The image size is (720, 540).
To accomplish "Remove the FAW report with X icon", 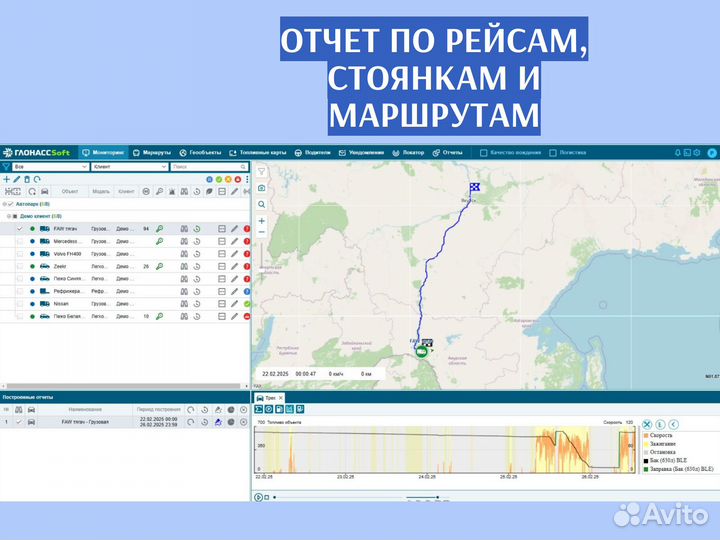I will (x=244, y=422).
